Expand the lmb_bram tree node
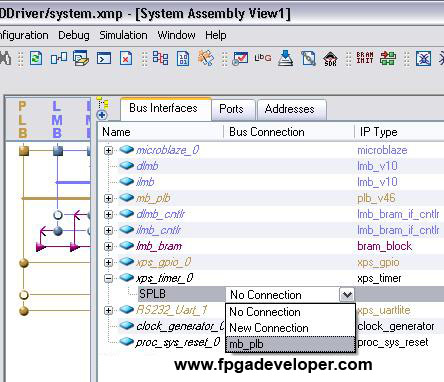The height and width of the screenshot is (382, 444). tap(108, 246)
